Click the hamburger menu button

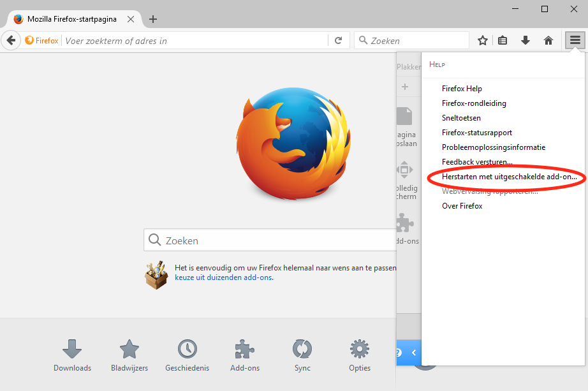click(575, 40)
